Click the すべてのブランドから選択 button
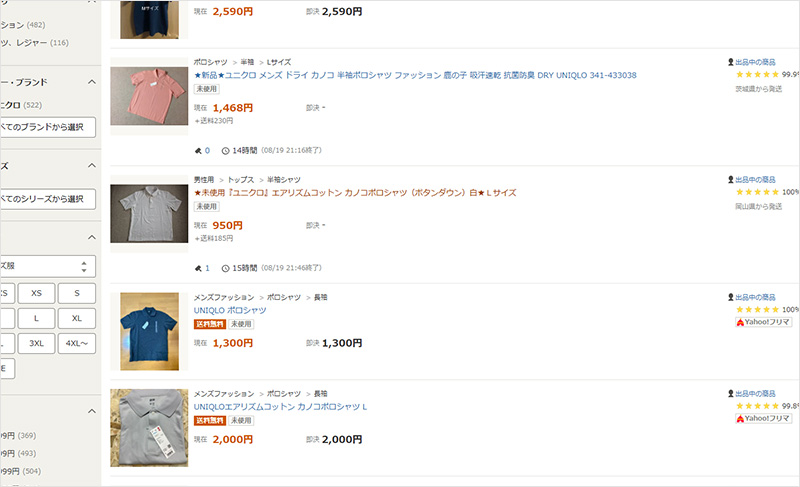The height and width of the screenshot is (487, 800). [47, 127]
